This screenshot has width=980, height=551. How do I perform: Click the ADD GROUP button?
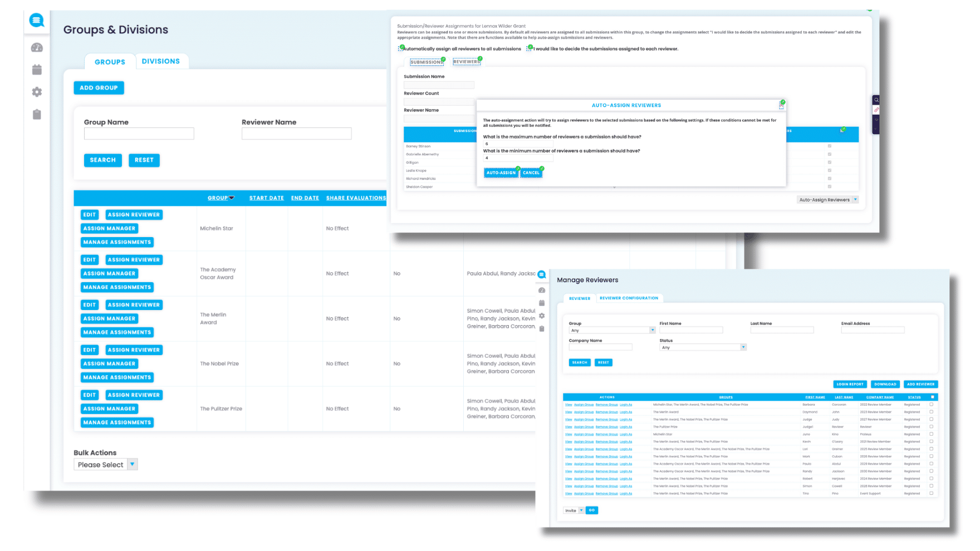tap(99, 88)
